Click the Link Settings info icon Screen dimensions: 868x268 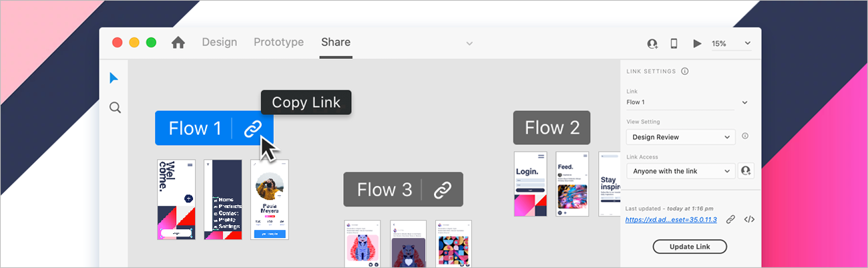point(685,72)
